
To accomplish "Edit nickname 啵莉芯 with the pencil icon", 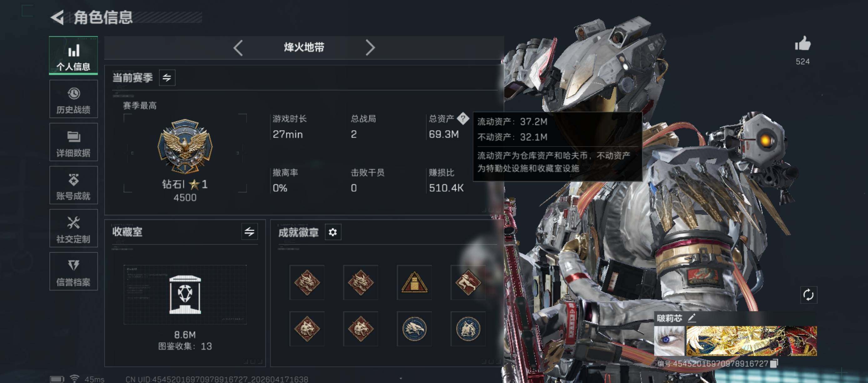I will pyautogui.click(x=691, y=318).
